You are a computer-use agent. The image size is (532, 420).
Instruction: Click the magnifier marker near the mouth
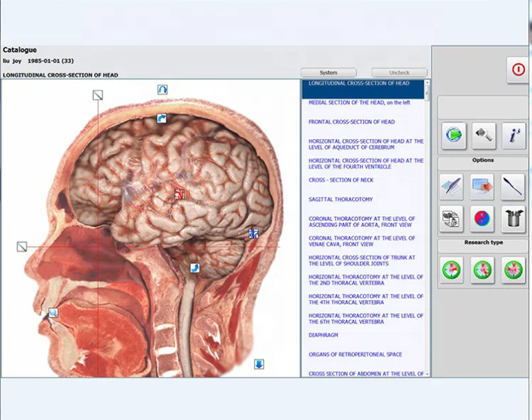click(53, 312)
